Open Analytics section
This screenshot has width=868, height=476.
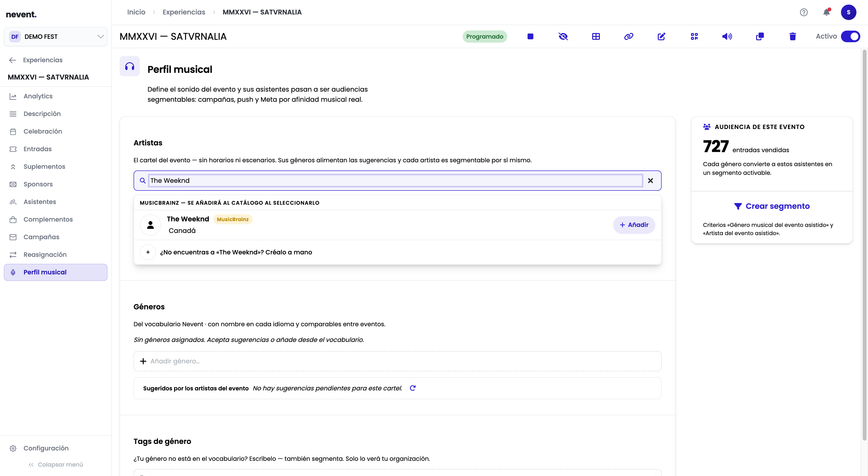56,96
